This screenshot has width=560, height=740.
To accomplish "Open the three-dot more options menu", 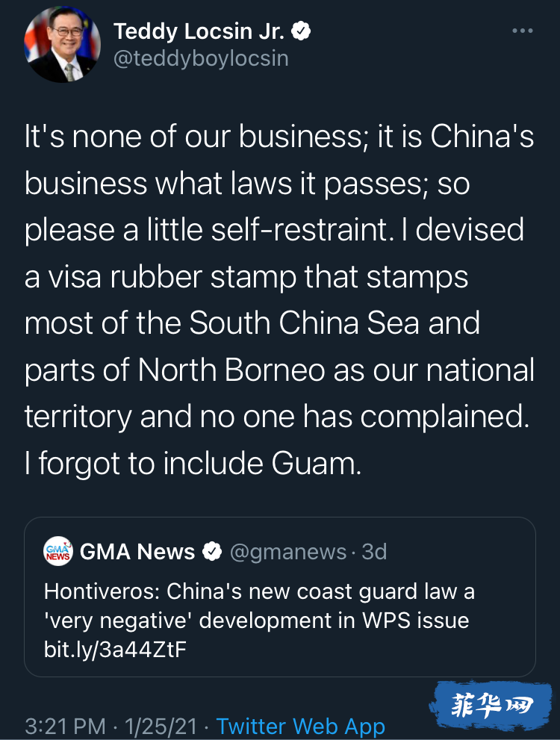I will click(522, 31).
